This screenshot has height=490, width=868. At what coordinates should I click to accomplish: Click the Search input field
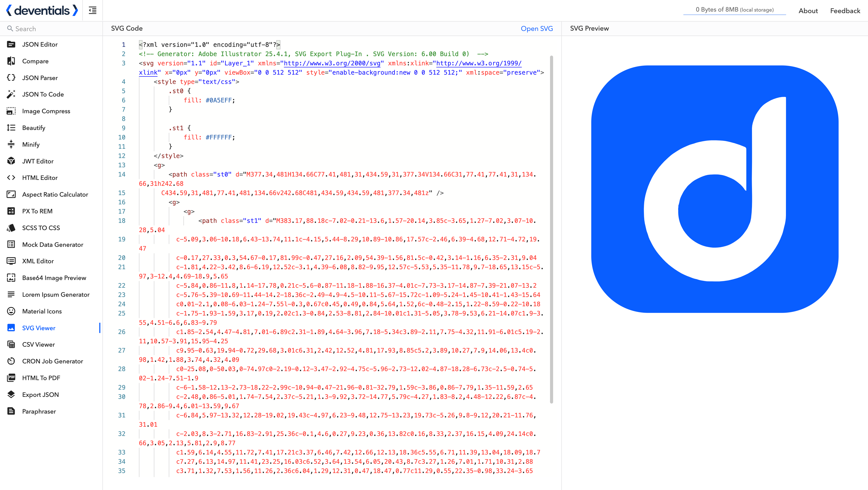tap(51, 29)
